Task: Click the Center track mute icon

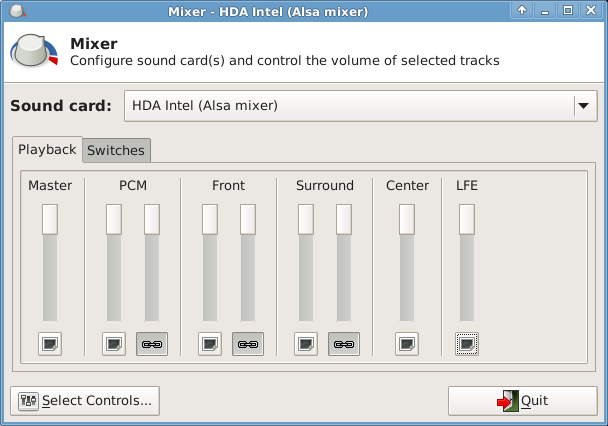Action: coord(407,344)
